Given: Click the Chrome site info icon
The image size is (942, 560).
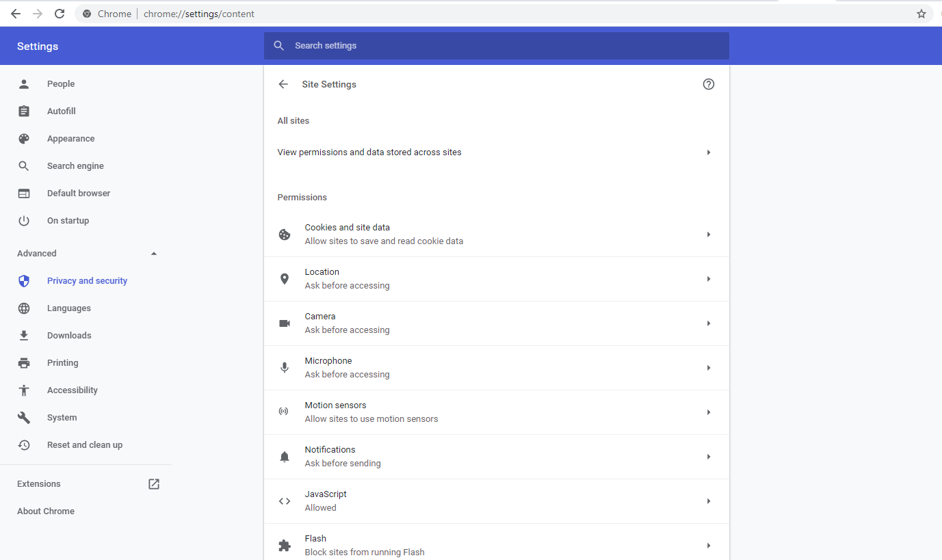Looking at the screenshot, I should [x=87, y=14].
